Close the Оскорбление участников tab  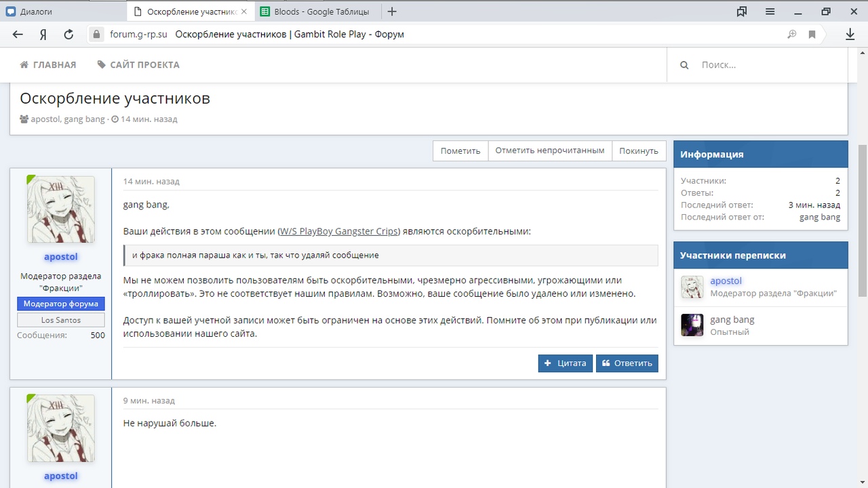point(244,12)
